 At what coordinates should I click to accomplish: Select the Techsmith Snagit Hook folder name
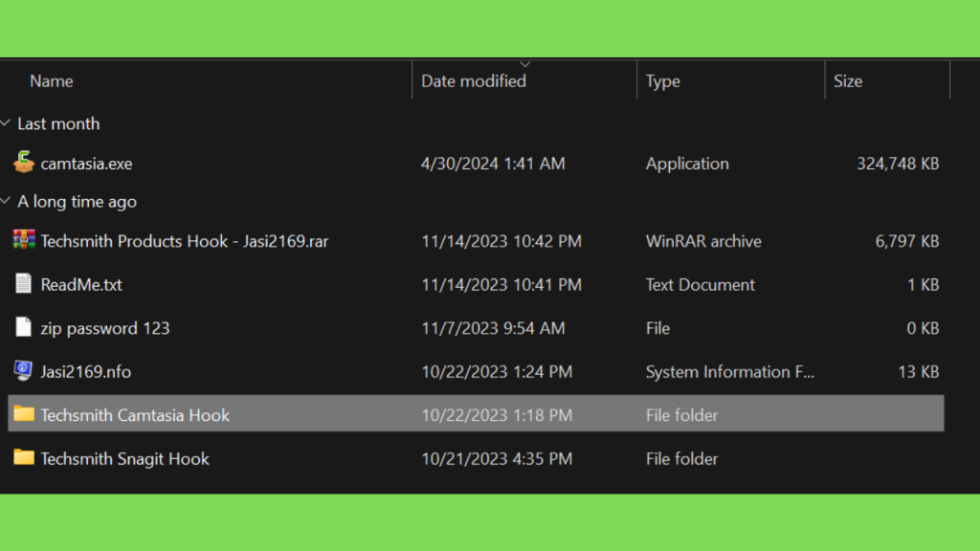(125, 459)
